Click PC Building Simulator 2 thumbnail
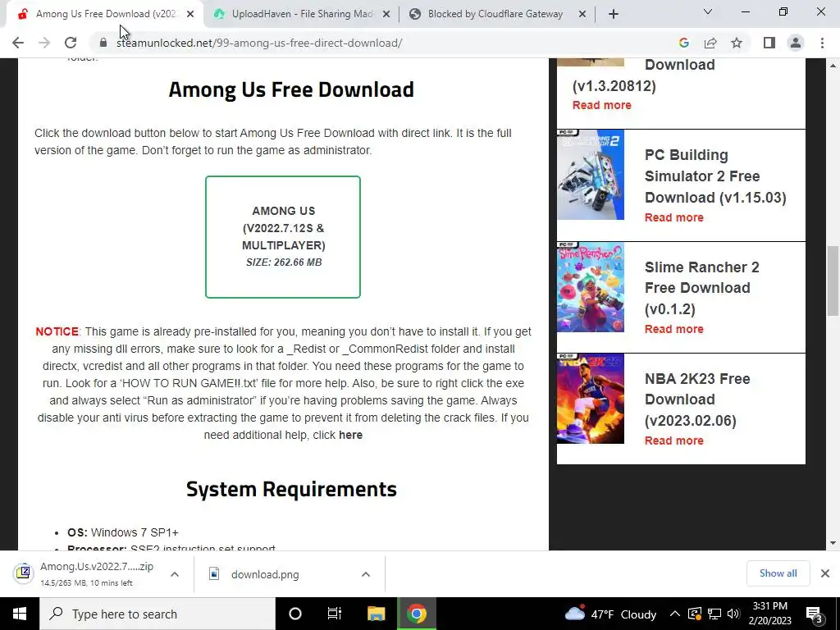 coord(591,175)
